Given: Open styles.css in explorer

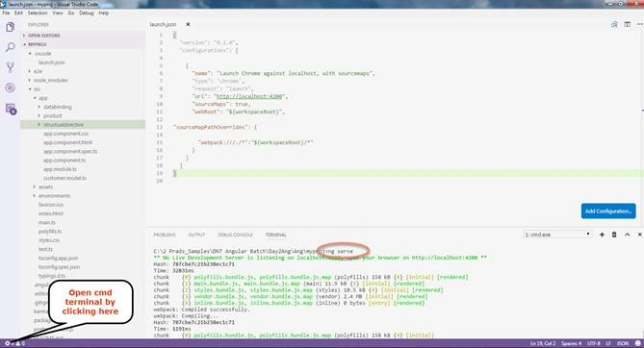Looking at the screenshot, I should 49,240.
